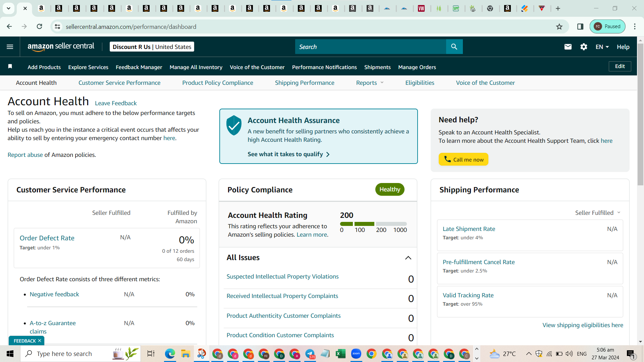
Task: Open Telegram from taskbar
Action: click(310, 354)
